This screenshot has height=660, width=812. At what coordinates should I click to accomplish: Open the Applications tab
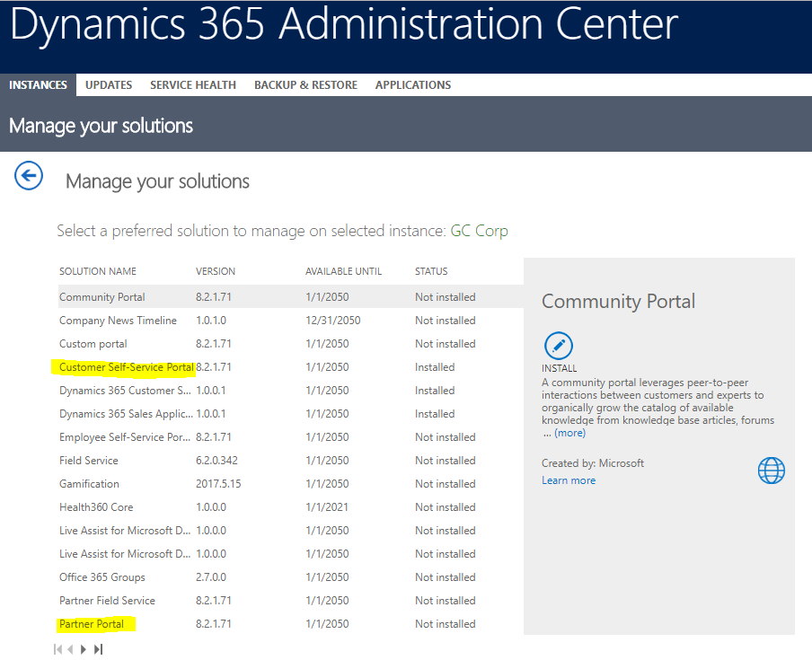click(x=413, y=85)
